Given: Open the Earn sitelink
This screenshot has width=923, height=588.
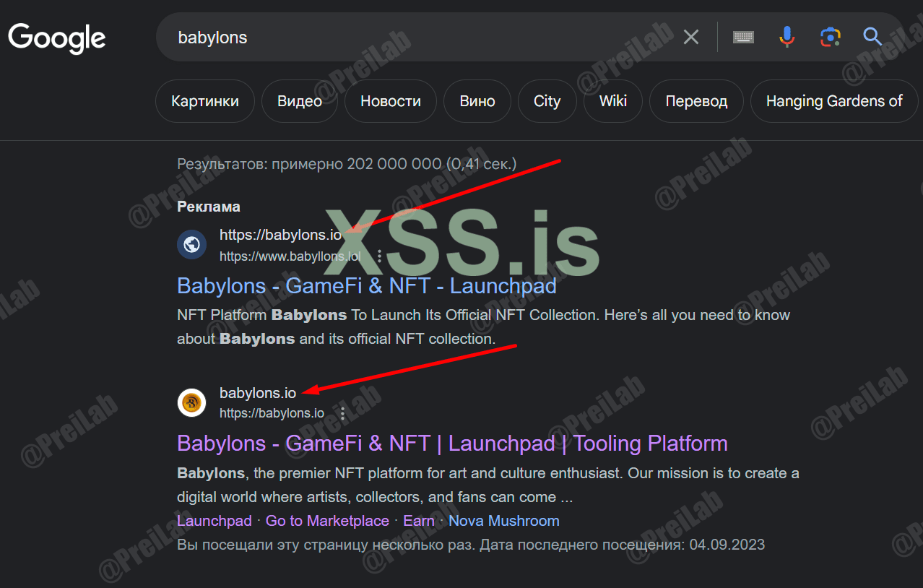Looking at the screenshot, I should pyautogui.click(x=419, y=521).
